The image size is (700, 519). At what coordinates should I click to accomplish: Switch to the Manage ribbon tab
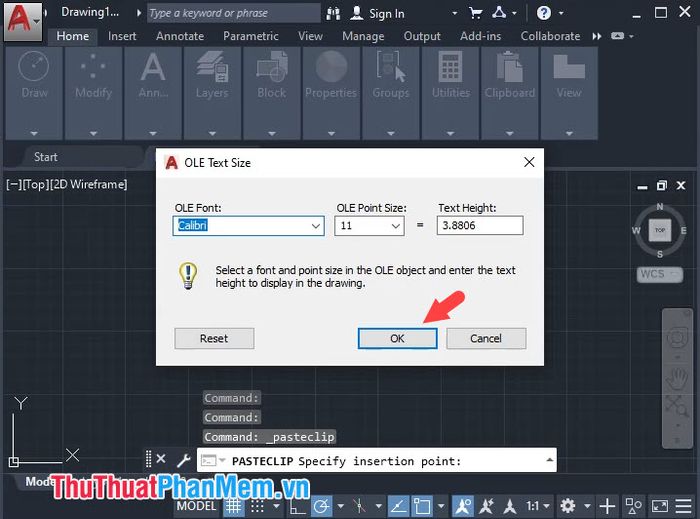363,36
